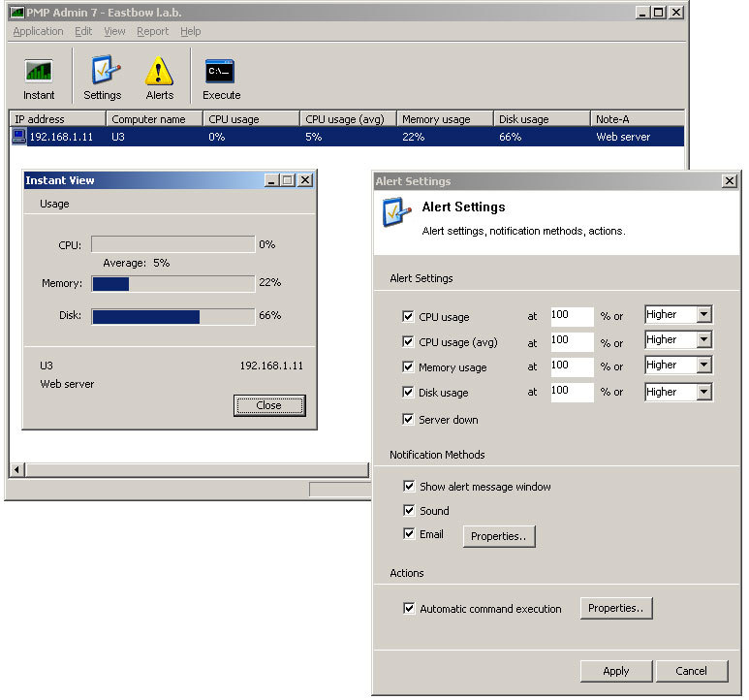The image size is (749, 700).
Task: Expand the CPU usage Higher dropdown
Action: click(x=703, y=314)
